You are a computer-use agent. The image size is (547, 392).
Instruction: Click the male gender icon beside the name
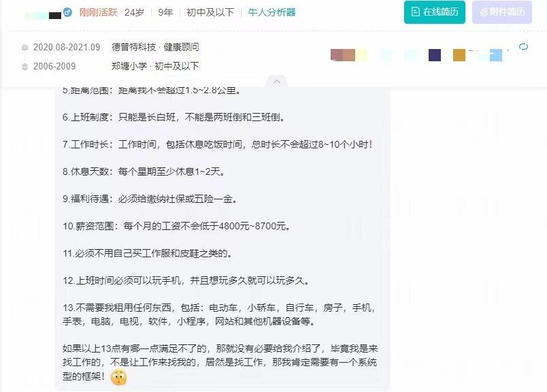coord(67,13)
